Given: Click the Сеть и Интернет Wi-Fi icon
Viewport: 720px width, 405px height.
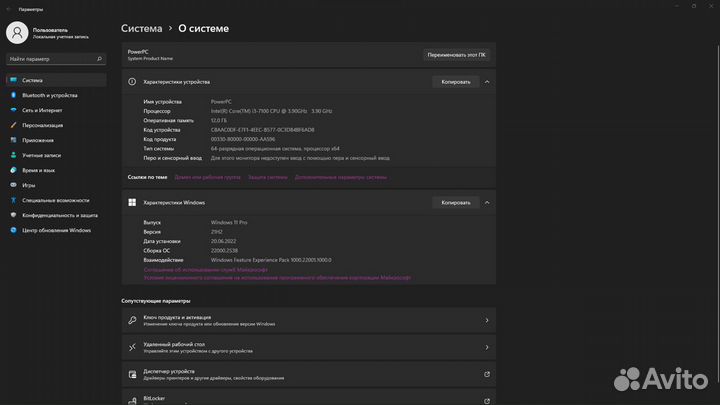Looking at the screenshot, I should pos(13,110).
